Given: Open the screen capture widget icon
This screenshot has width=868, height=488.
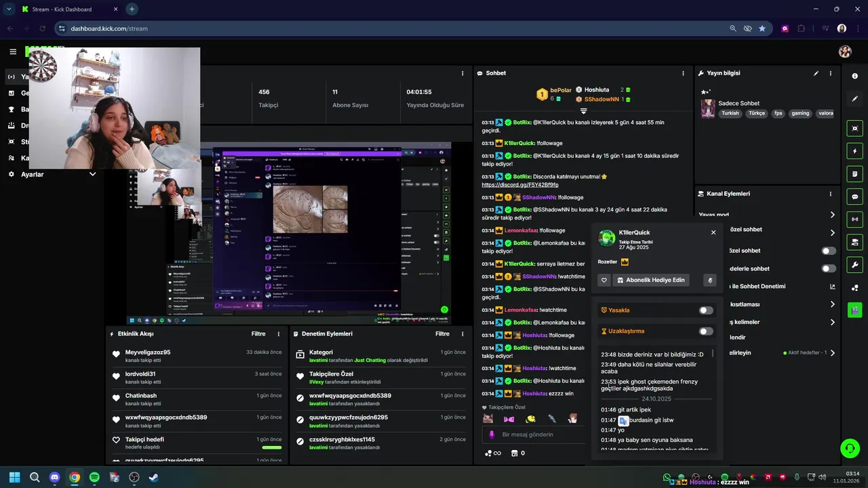Looking at the screenshot, I should tap(854, 128).
